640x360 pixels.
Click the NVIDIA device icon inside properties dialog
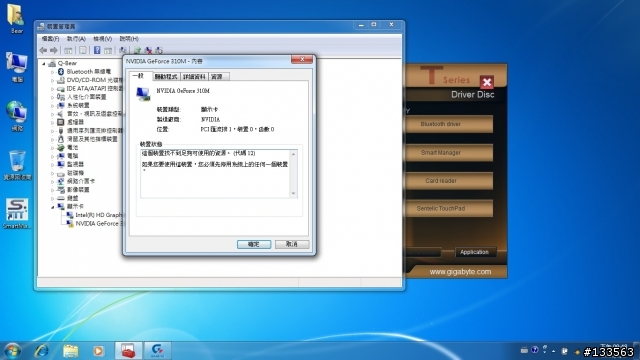point(143,94)
